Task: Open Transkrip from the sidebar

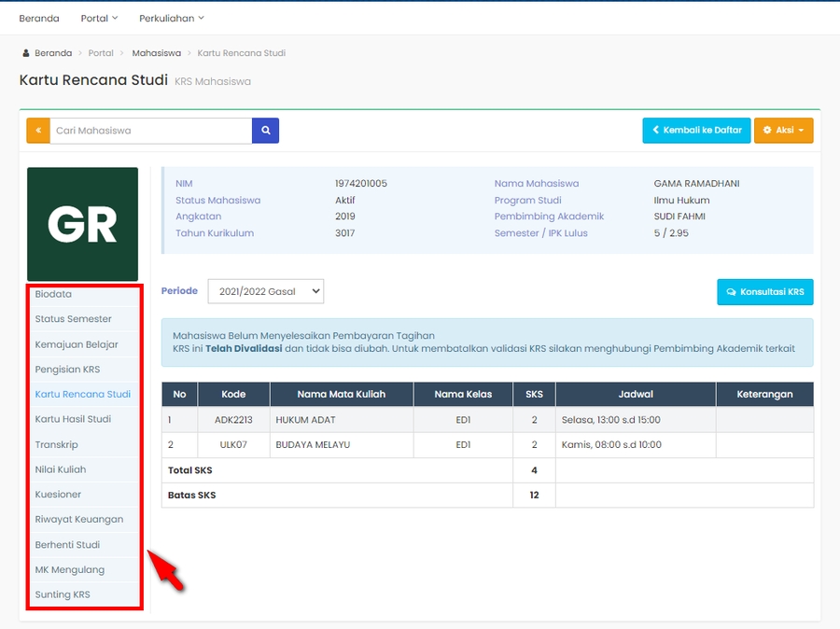Action: pos(56,445)
